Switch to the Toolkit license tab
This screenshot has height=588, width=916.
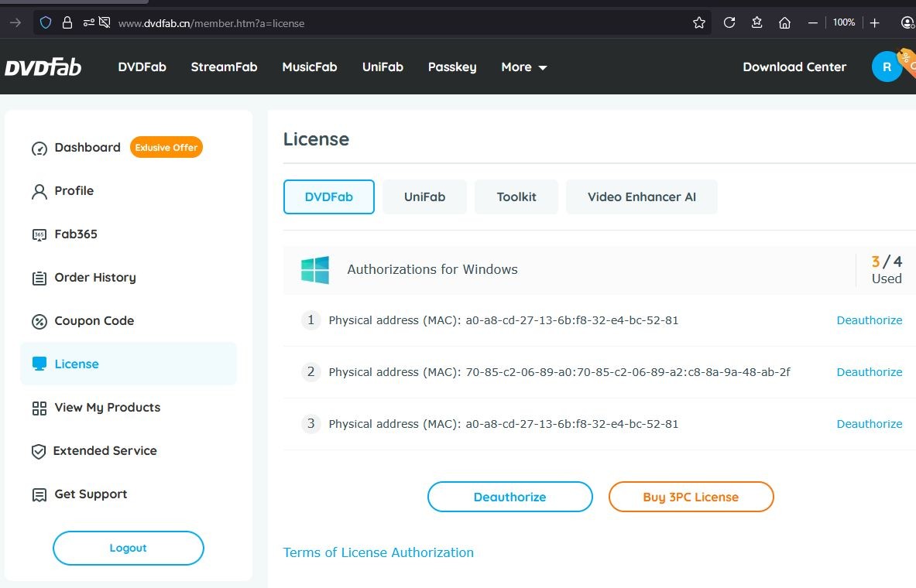tap(516, 197)
